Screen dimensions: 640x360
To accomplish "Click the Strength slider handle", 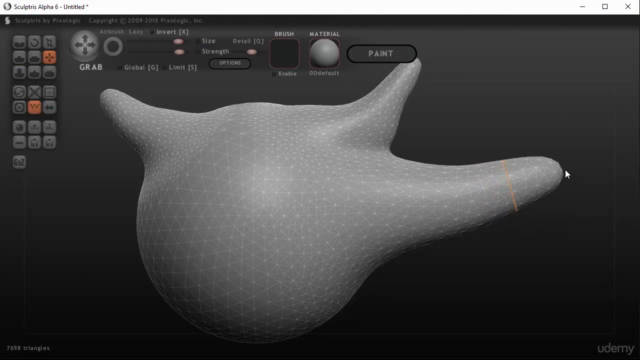I will (x=179, y=52).
